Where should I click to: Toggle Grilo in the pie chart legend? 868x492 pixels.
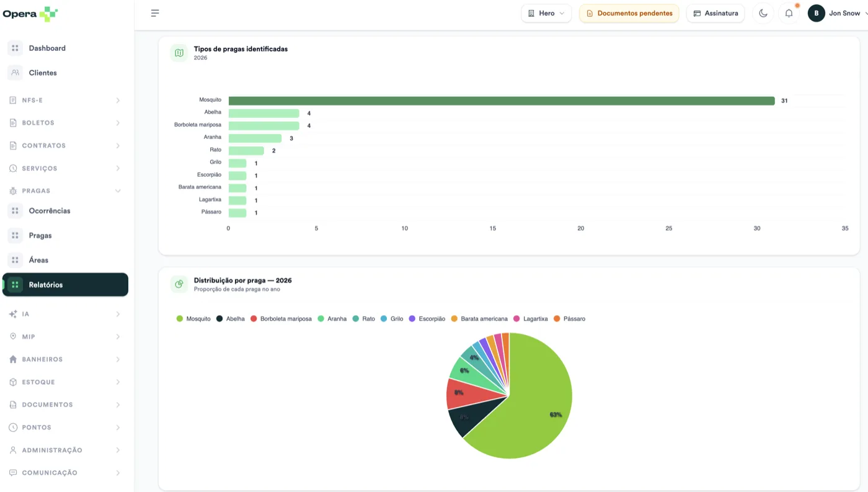pyautogui.click(x=392, y=319)
